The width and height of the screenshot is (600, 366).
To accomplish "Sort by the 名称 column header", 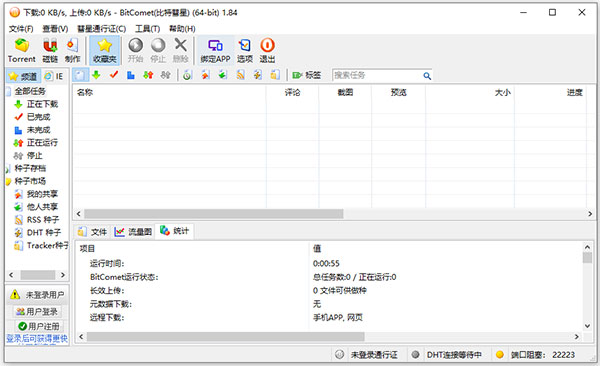I will pos(170,92).
